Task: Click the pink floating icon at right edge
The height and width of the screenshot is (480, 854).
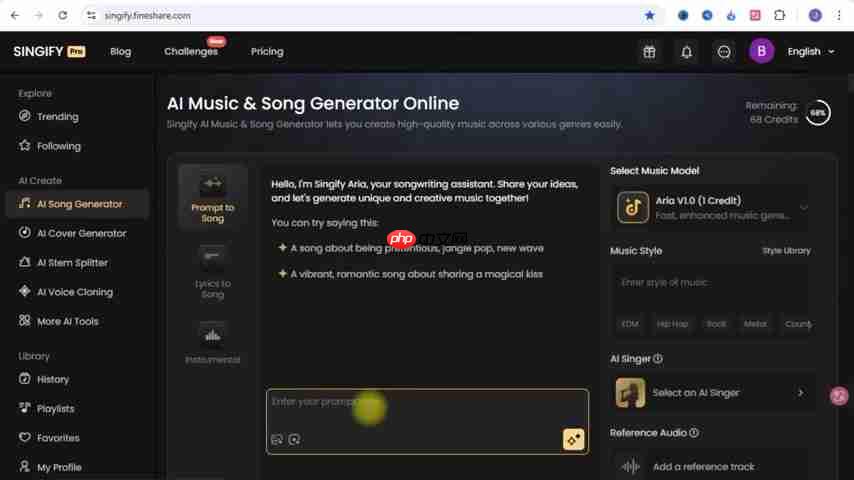Action: pos(839,396)
